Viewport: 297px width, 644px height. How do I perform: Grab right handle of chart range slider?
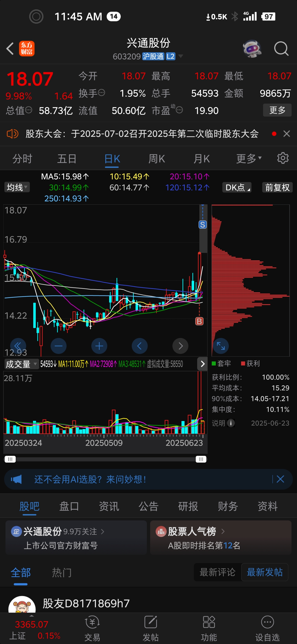click(201, 459)
